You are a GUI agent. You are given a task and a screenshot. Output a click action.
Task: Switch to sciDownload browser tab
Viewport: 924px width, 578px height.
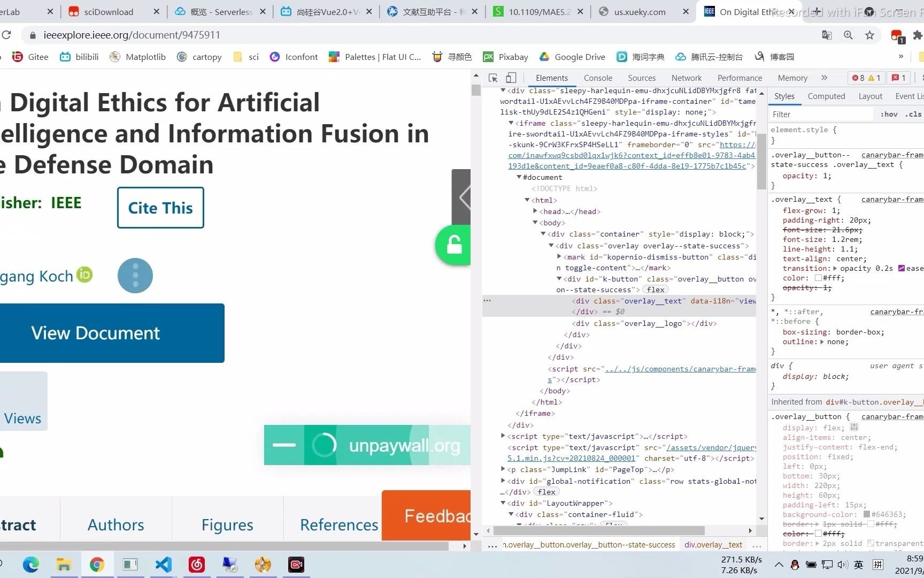[114, 12]
